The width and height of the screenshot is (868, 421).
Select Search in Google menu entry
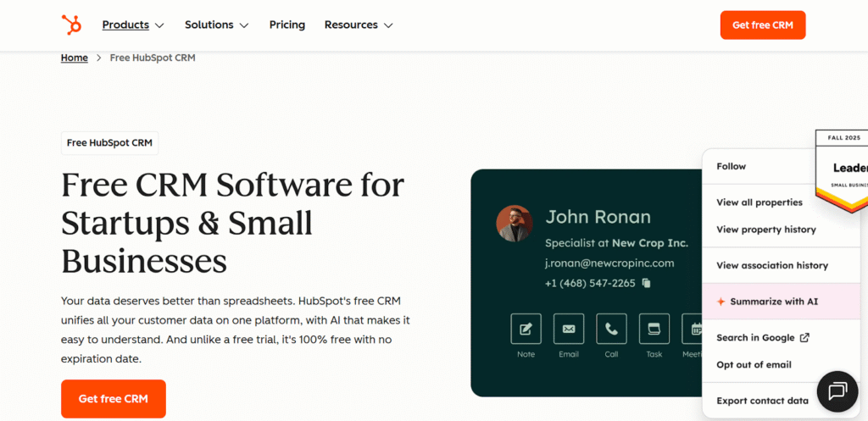pyautogui.click(x=762, y=337)
